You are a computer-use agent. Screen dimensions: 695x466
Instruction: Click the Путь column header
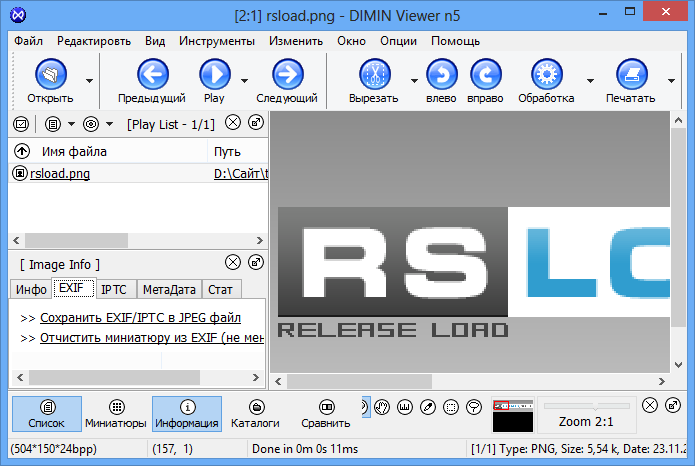227,152
